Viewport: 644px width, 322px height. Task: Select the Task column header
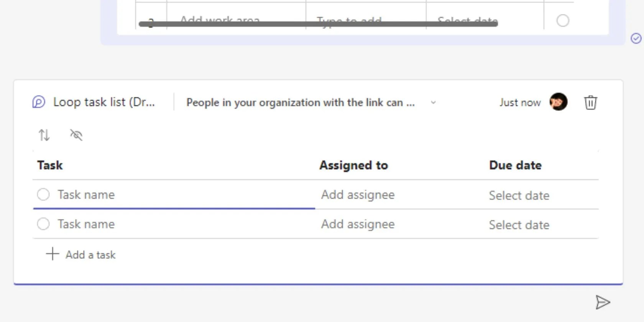coord(49,165)
